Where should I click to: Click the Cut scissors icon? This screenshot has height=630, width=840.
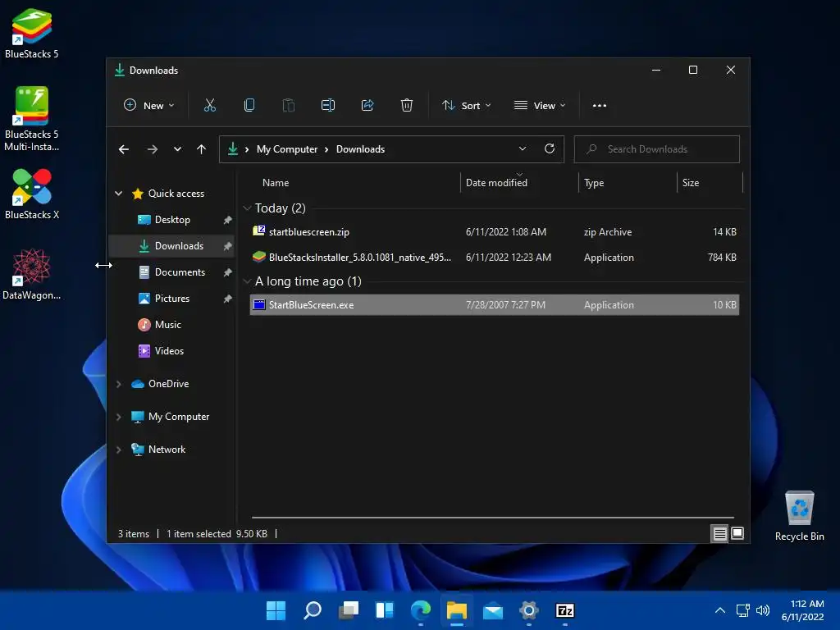(209, 106)
